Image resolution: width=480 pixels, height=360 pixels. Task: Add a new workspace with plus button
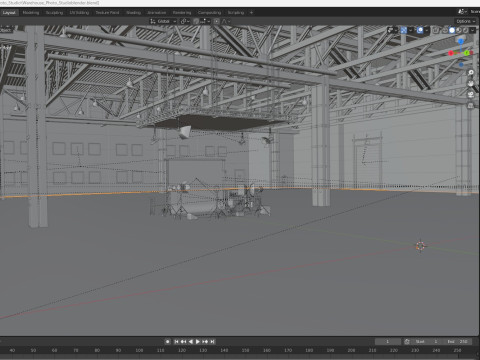coord(251,12)
